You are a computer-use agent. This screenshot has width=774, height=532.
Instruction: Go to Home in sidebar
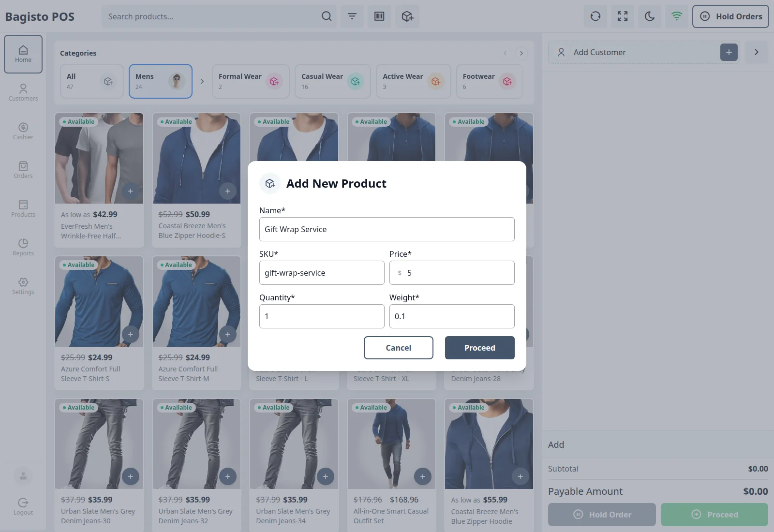coord(23,54)
